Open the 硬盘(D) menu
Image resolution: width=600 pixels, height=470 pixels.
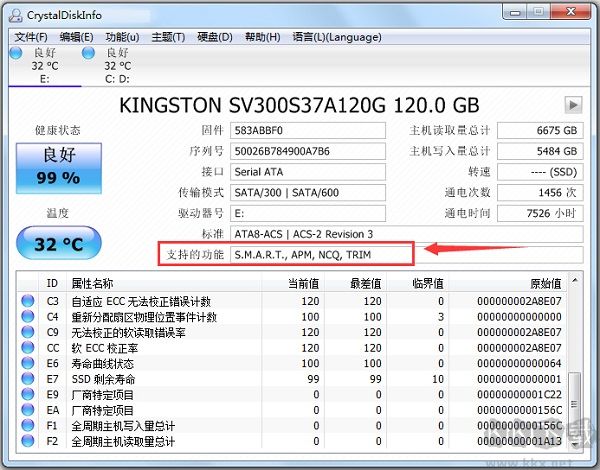click(215, 37)
